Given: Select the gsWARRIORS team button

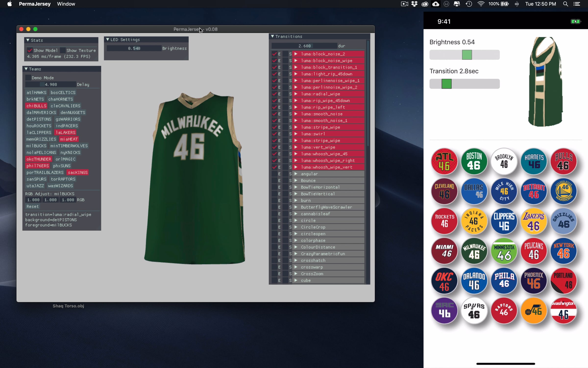Looking at the screenshot, I should pyautogui.click(x=68, y=119).
